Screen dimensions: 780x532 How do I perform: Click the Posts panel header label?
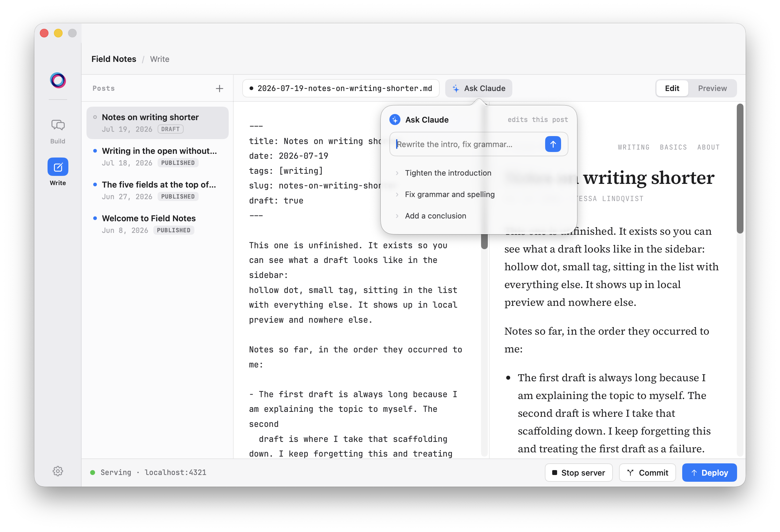103,88
